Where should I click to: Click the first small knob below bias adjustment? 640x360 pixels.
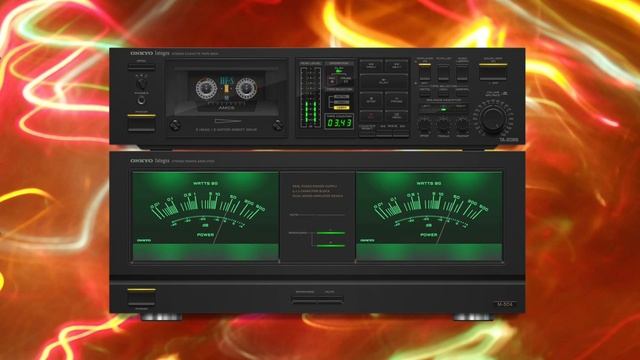(x=424, y=124)
